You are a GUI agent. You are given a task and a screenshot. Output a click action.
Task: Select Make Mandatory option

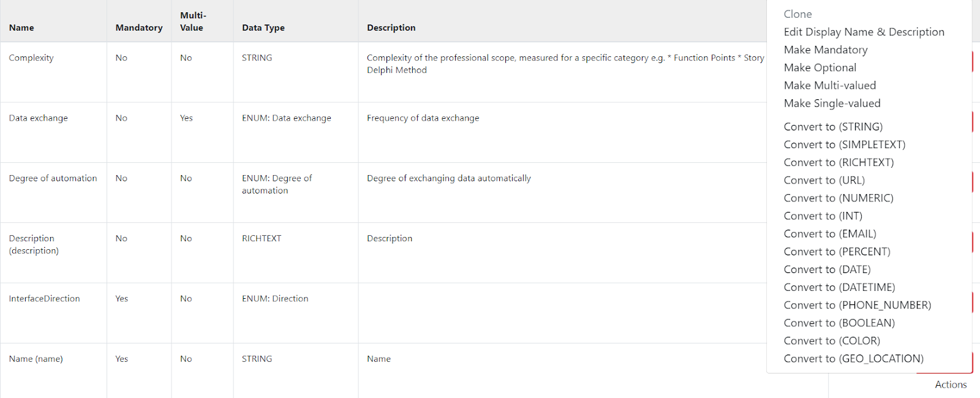[x=826, y=50]
